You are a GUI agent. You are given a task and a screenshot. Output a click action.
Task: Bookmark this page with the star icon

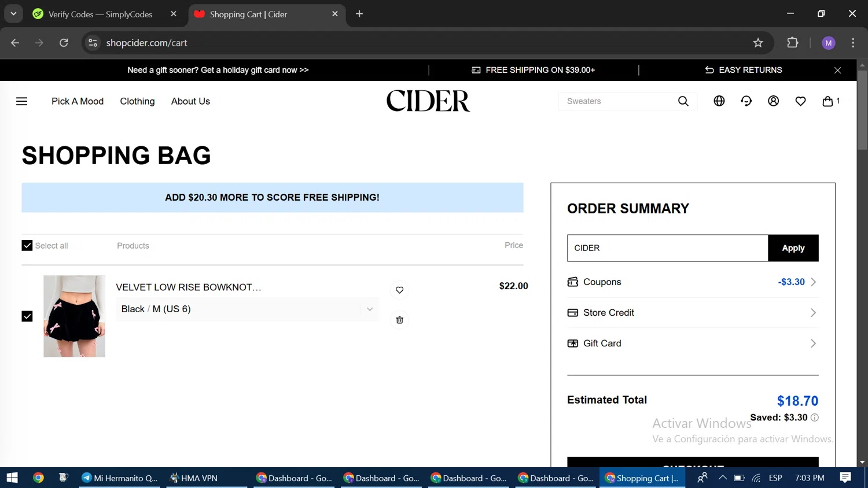tap(758, 43)
